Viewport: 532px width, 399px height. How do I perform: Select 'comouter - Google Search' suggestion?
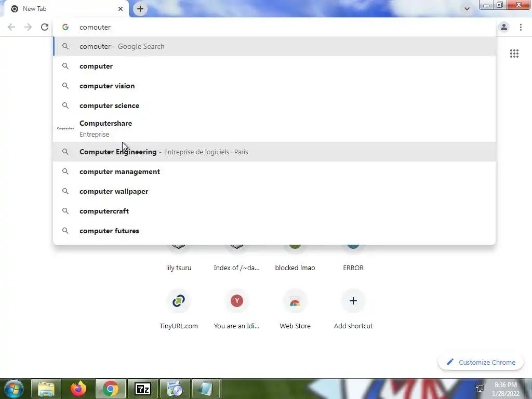tap(275, 46)
